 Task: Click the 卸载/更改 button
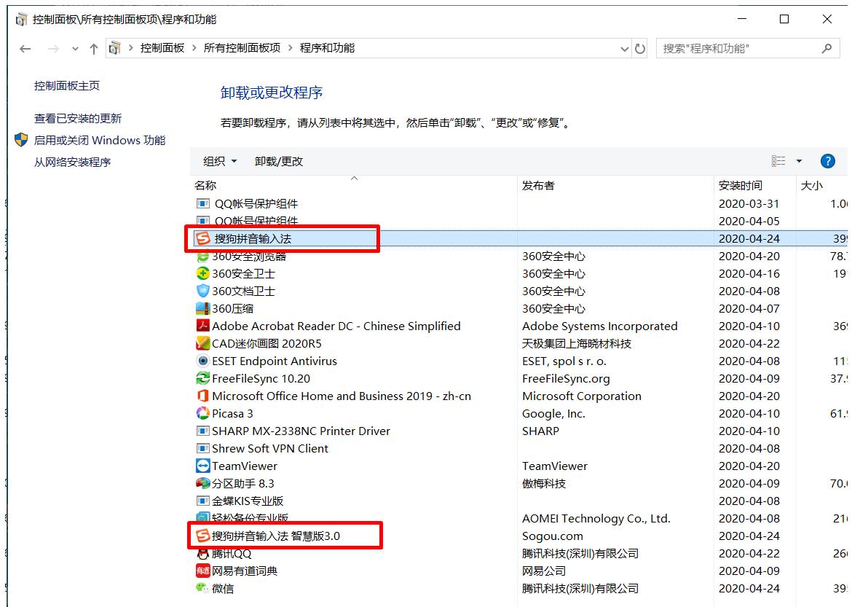point(278,161)
